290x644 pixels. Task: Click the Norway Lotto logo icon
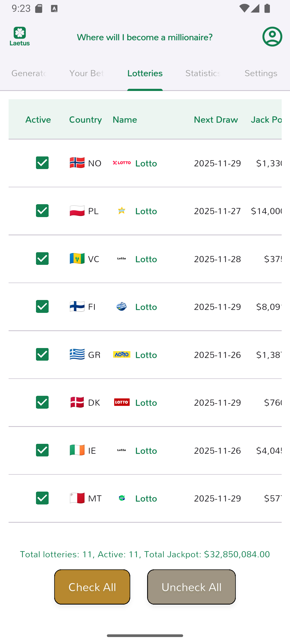click(x=122, y=163)
